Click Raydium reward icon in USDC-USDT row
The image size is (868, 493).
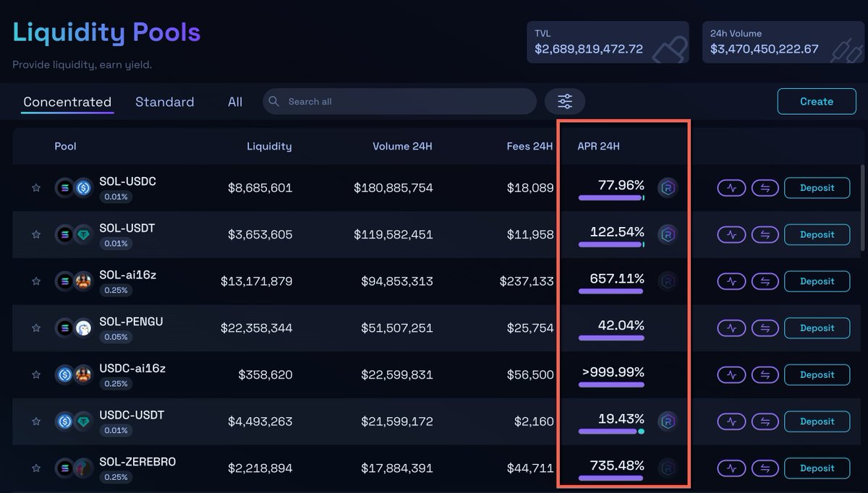(x=668, y=421)
